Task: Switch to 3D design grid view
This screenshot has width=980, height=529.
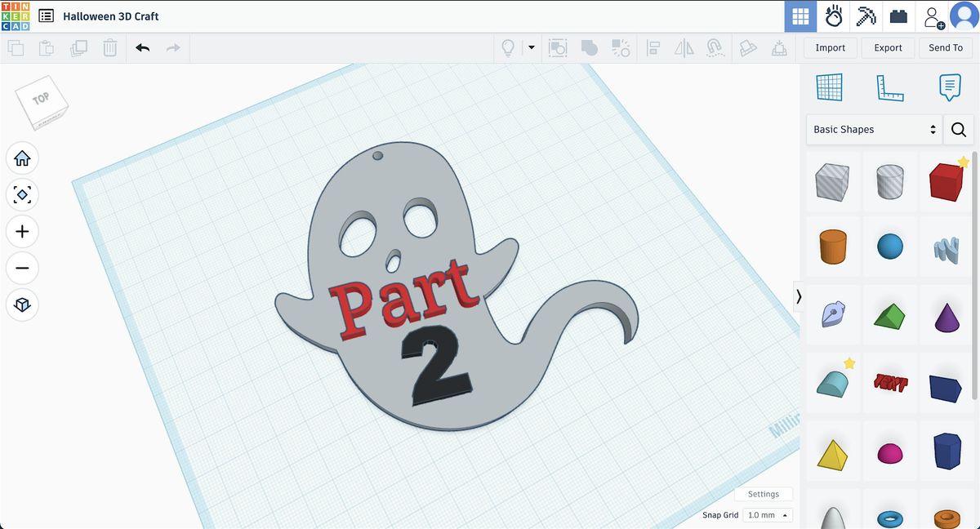Action: coord(800,16)
